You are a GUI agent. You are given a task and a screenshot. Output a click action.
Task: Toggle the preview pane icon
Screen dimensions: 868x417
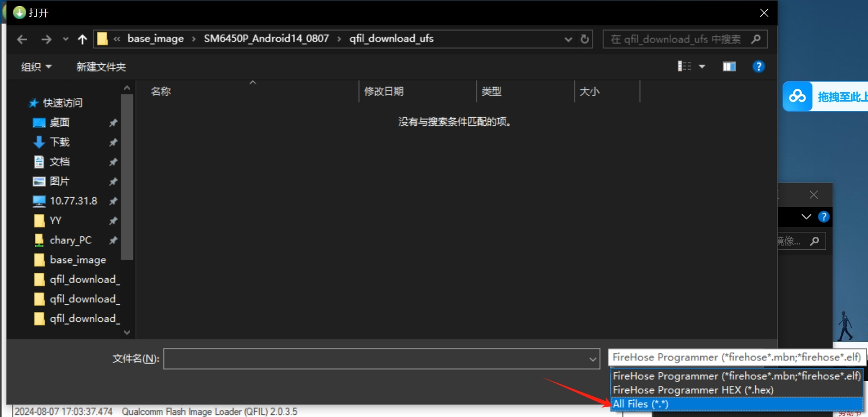click(729, 66)
